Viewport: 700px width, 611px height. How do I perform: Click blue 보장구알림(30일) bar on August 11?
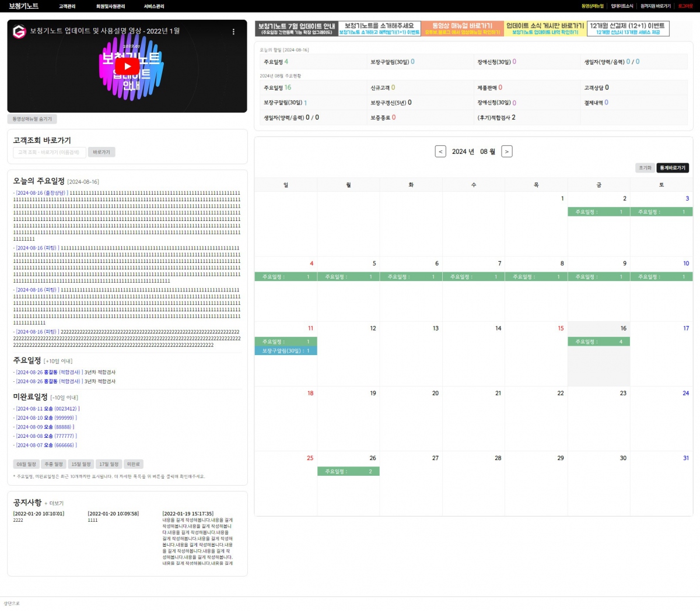click(286, 351)
